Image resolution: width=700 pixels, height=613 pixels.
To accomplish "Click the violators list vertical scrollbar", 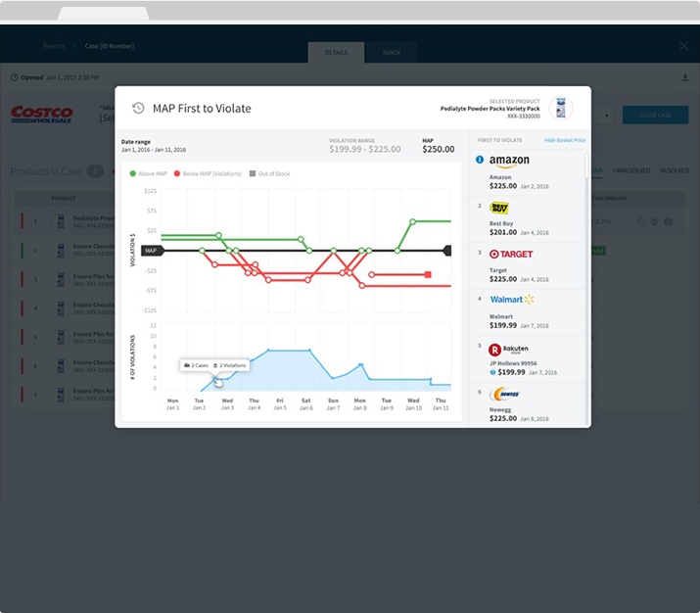I will click(587, 166).
